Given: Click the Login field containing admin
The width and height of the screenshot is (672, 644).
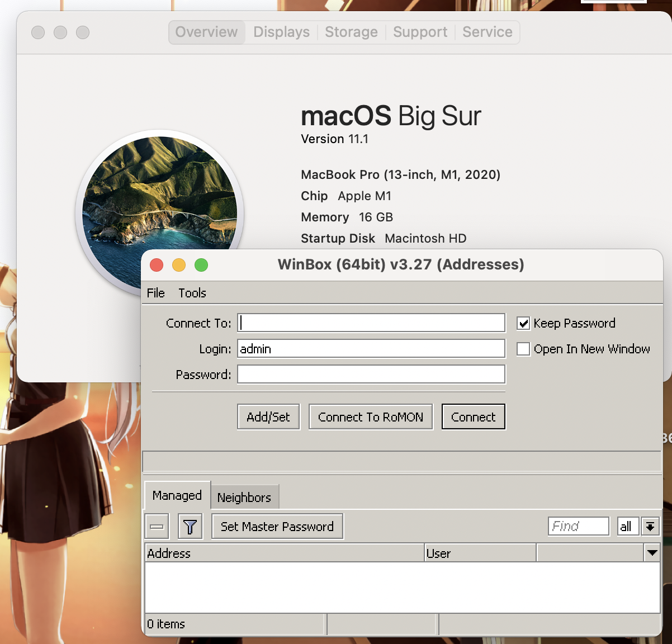Looking at the screenshot, I should pos(371,349).
